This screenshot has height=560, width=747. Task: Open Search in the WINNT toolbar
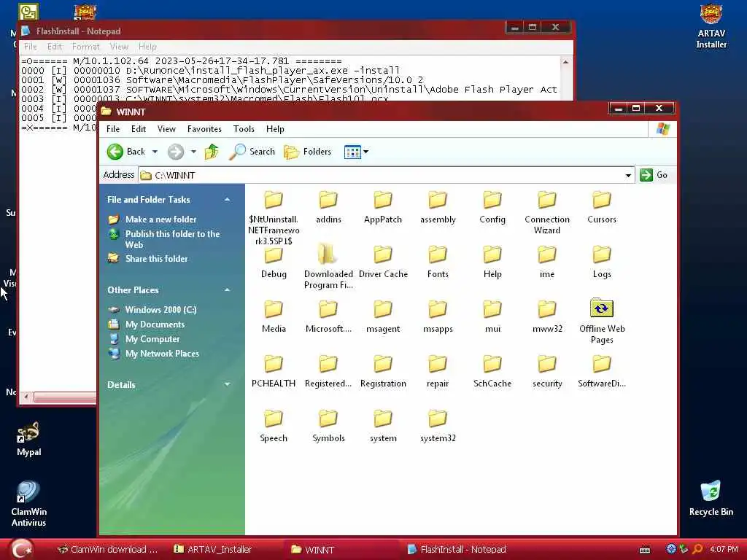(x=252, y=152)
